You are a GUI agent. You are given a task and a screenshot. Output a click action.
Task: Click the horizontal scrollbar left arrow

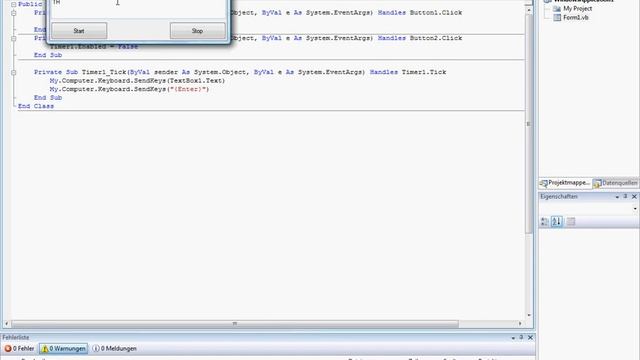[x=7, y=324]
